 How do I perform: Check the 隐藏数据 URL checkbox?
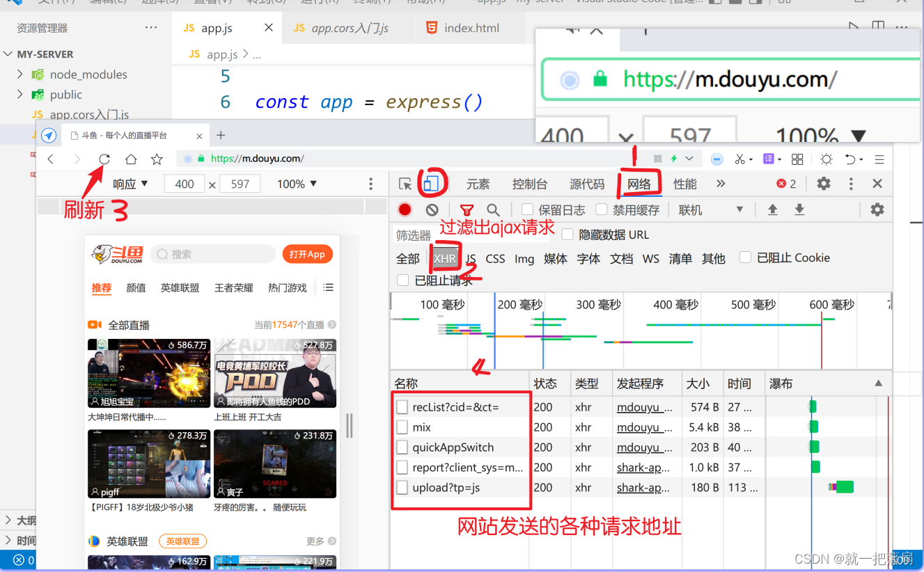point(567,235)
